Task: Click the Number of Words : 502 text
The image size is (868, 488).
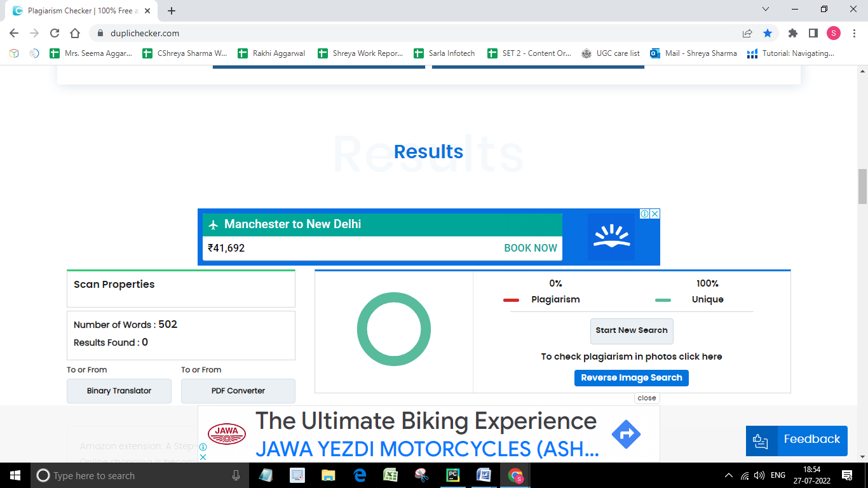Action: pos(126,325)
